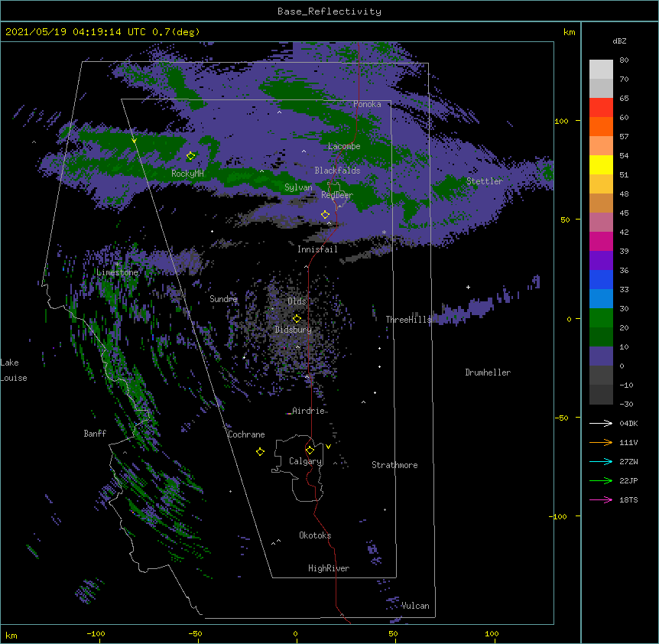Select the ThreeHills label
This screenshot has width=659, height=644.
tap(408, 320)
